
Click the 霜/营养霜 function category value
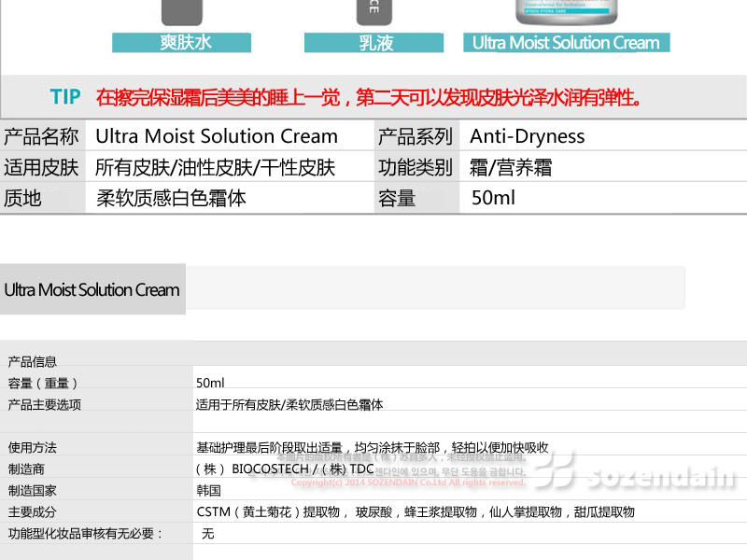[x=510, y=168]
